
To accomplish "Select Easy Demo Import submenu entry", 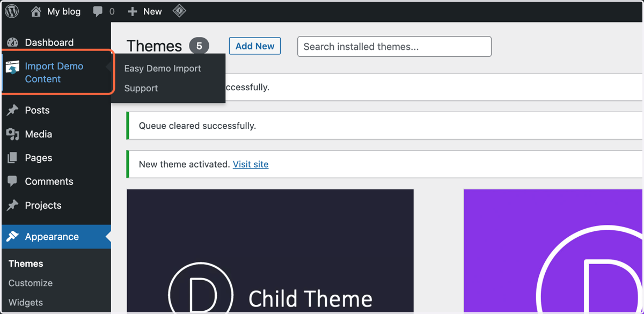I will (163, 68).
